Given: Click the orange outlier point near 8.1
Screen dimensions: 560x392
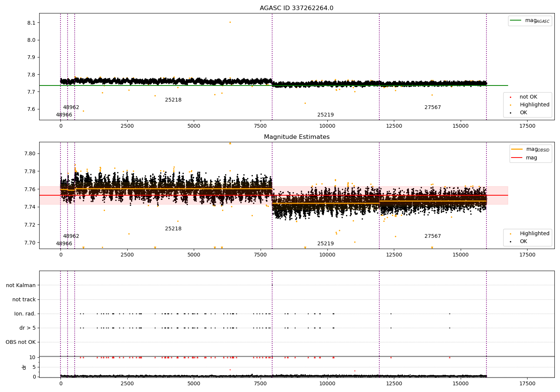Looking at the screenshot, I should click(230, 22).
